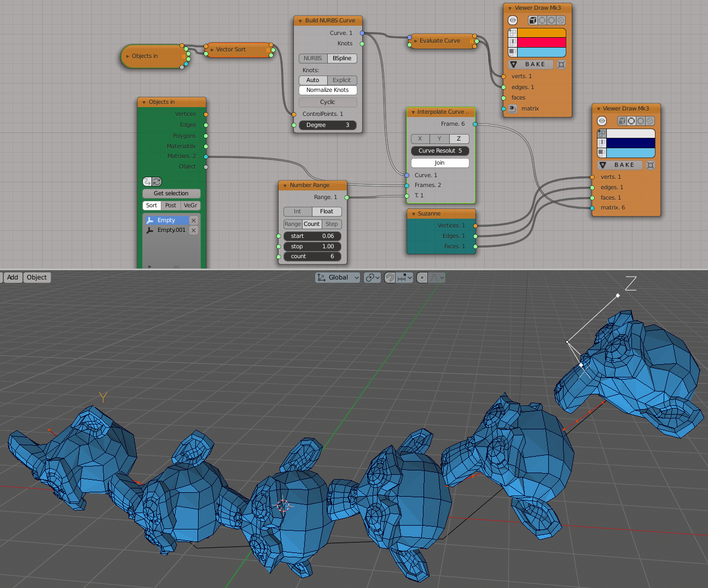The width and height of the screenshot is (708, 588).
Task: Collapse the Suzanne node
Action: click(x=413, y=214)
